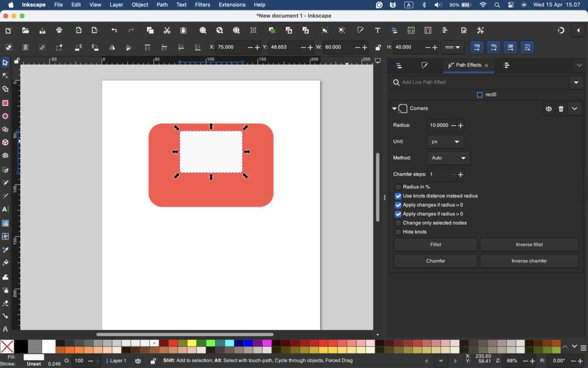Delete the Corners effect with trash icon
Image resolution: width=588 pixels, height=368 pixels.
(561, 109)
